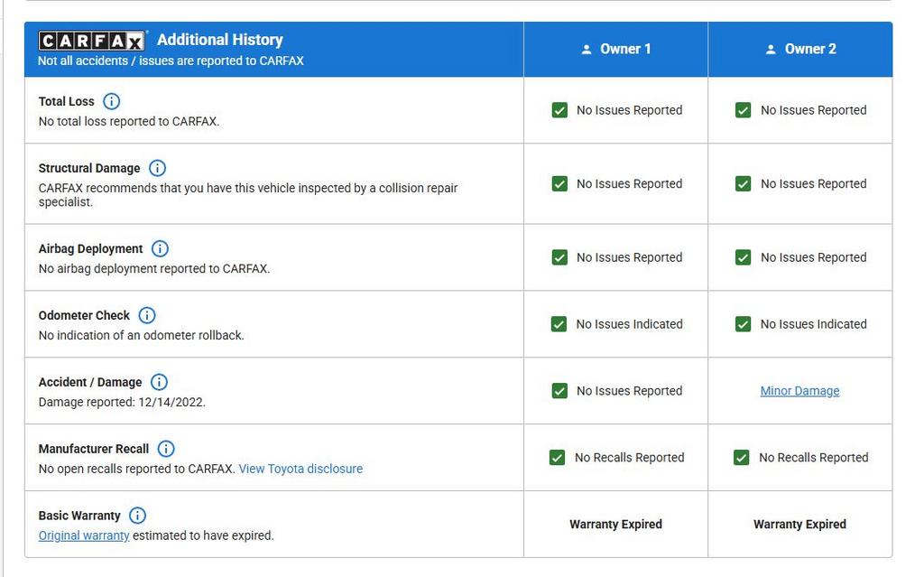Click the Airbag Deployment info icon
Screen dimensions: 924x577
click(x=160, y=248)
